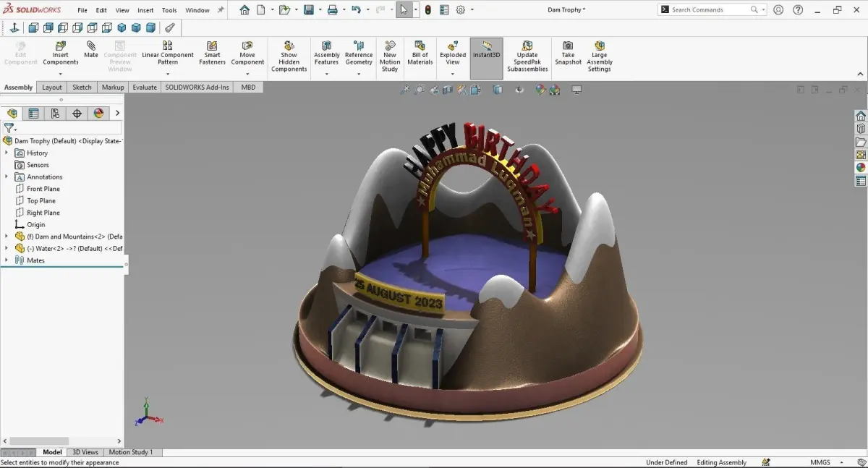Select the Move Component tool
868x468 pixels.
coord(247,46)
